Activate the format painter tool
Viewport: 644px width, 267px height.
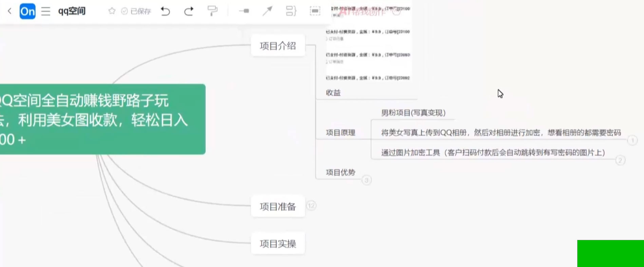tap(212, 11)
